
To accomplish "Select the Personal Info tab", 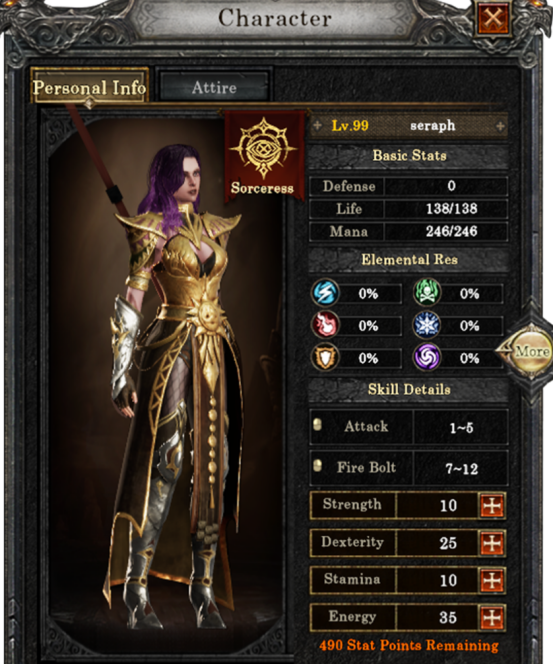I will [89, 87].
